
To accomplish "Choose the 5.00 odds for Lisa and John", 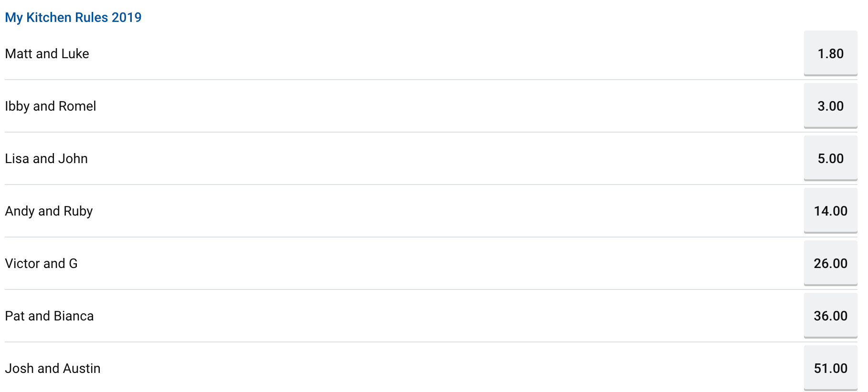I will (x=830, y=158).
